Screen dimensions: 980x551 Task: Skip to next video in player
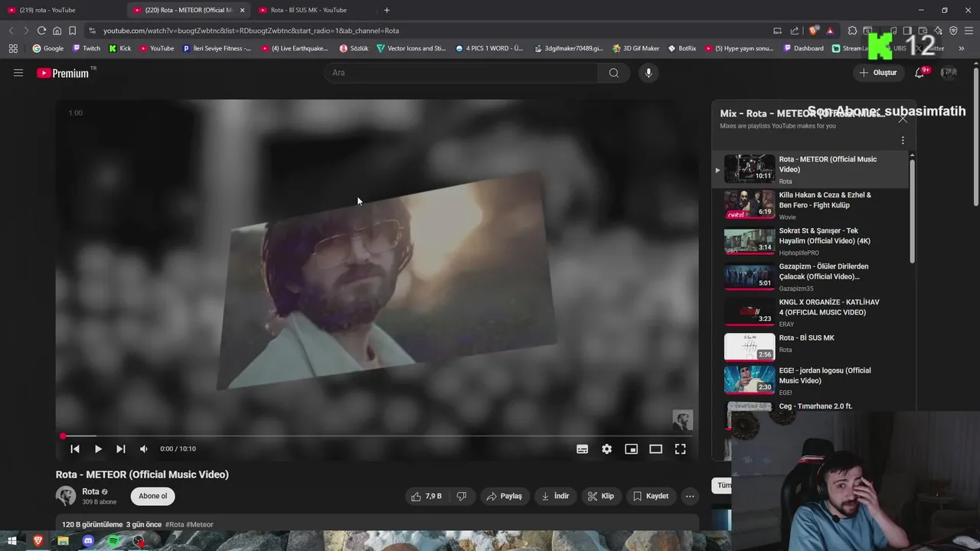[x=120, y=449]
